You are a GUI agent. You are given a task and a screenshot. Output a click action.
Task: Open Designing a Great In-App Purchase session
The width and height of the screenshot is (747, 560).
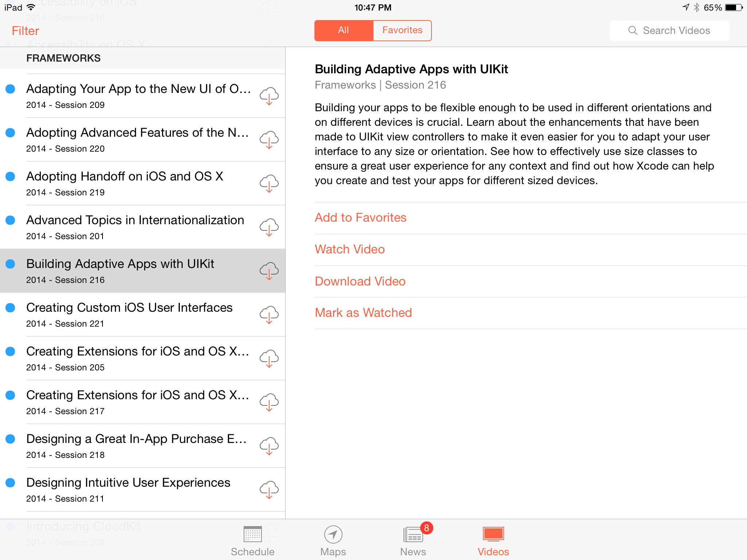(143, 446)
